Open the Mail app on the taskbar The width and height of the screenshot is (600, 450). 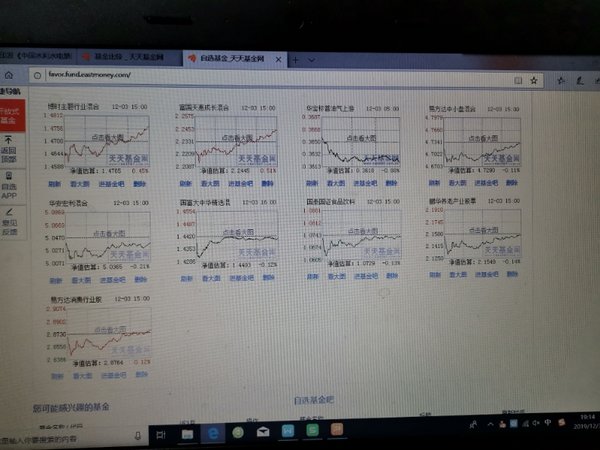point(263,432)
